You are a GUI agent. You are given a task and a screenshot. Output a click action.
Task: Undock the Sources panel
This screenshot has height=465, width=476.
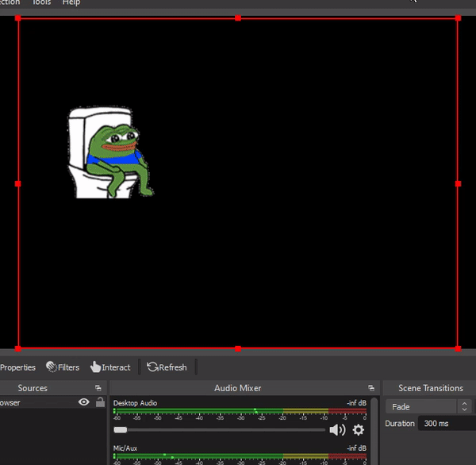coord(98,388)
